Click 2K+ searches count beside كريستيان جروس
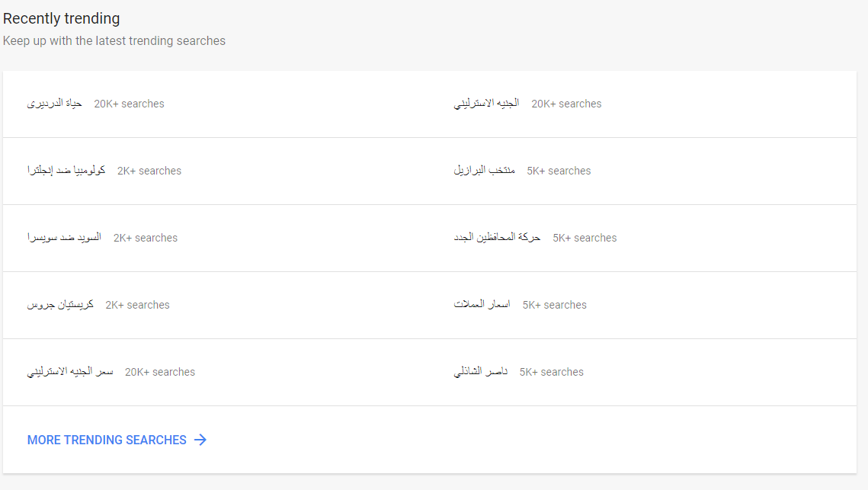 [x=137, y=305]
